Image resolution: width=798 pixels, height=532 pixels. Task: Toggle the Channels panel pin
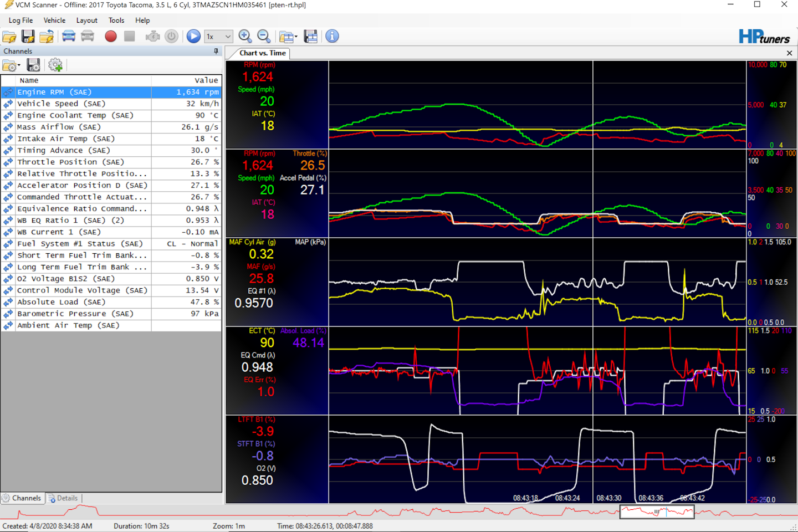coord(216,51)
